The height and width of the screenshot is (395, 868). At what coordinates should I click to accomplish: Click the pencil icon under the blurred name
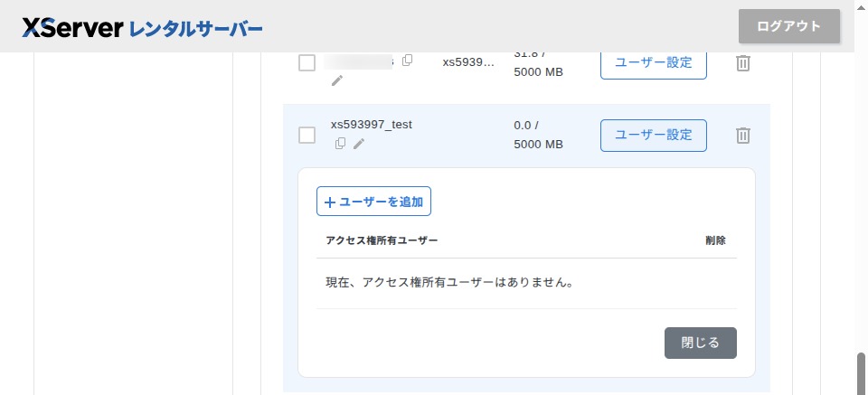point(337,80)
